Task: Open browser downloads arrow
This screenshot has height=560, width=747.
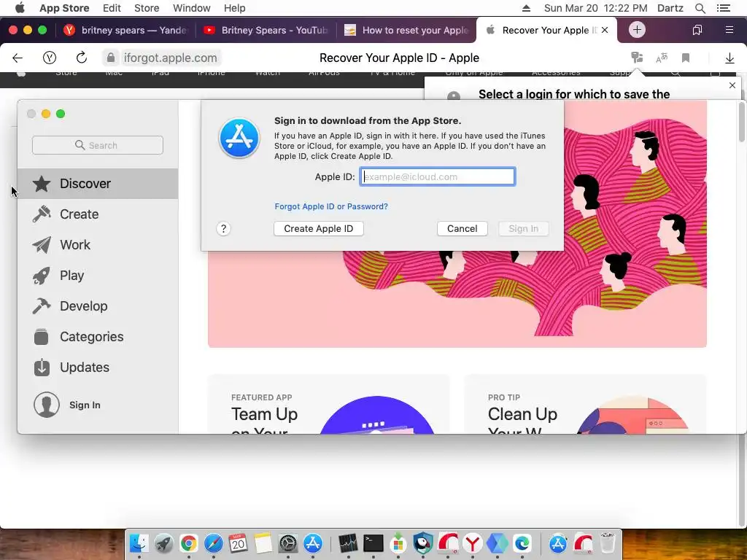Action: tap(729, 58)
